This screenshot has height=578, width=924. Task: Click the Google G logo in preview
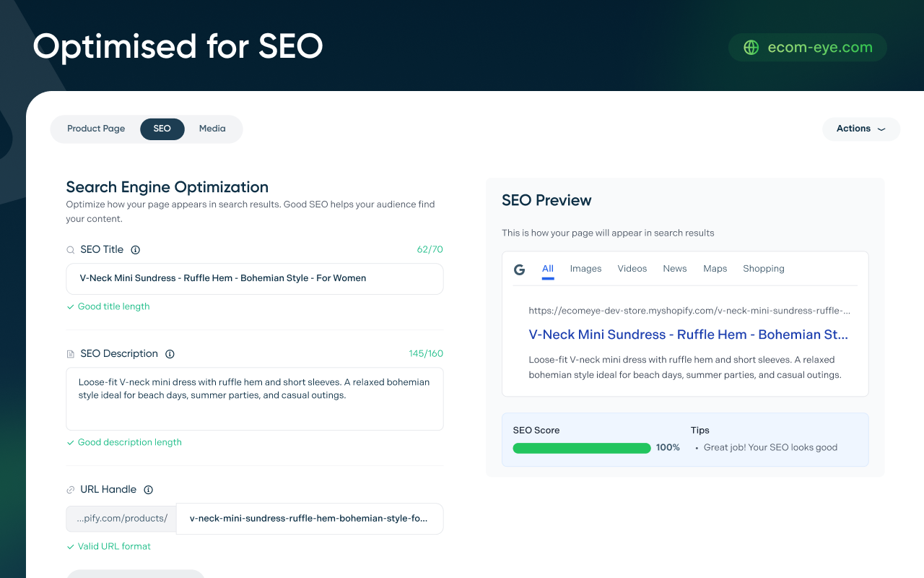pyautogui.click(x=519, y=269)
